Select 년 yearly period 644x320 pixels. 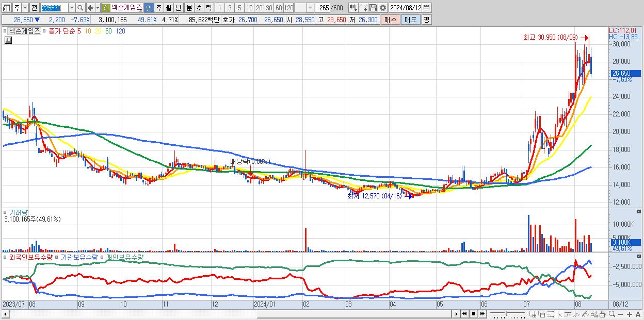(178, 8)
